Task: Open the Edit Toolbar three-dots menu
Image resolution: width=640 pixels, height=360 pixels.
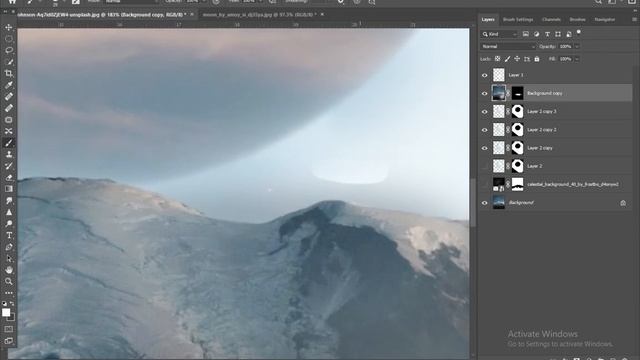Action: point(9,293)
